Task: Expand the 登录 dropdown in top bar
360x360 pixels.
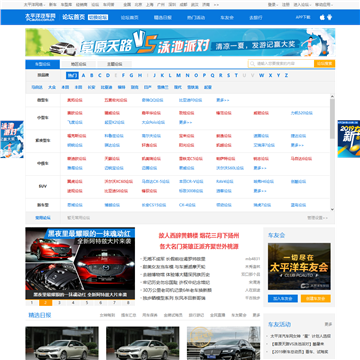Action: tap(272, 5)
